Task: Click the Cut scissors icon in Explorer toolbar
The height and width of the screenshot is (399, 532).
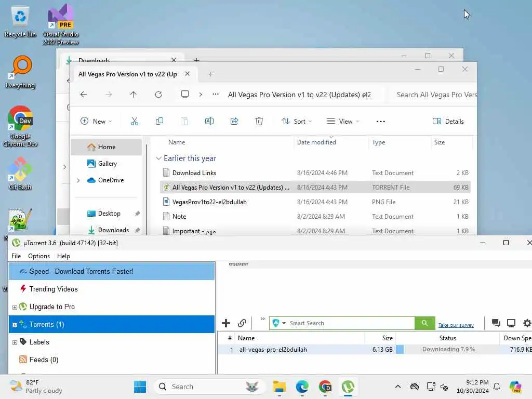Action: point(135,121)
